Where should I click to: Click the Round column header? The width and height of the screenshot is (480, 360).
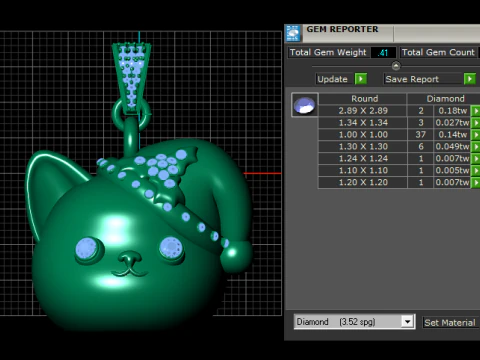click(363, 99)
